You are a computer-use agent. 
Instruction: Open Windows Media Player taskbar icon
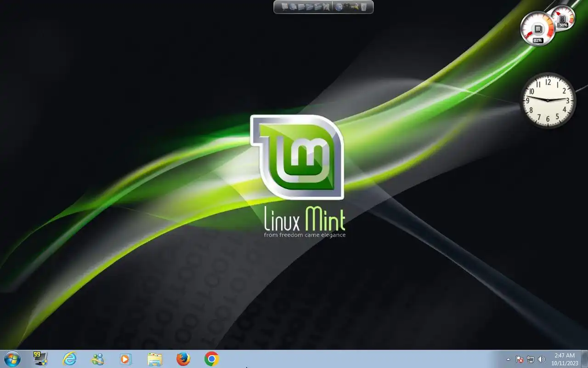[125, 359]
